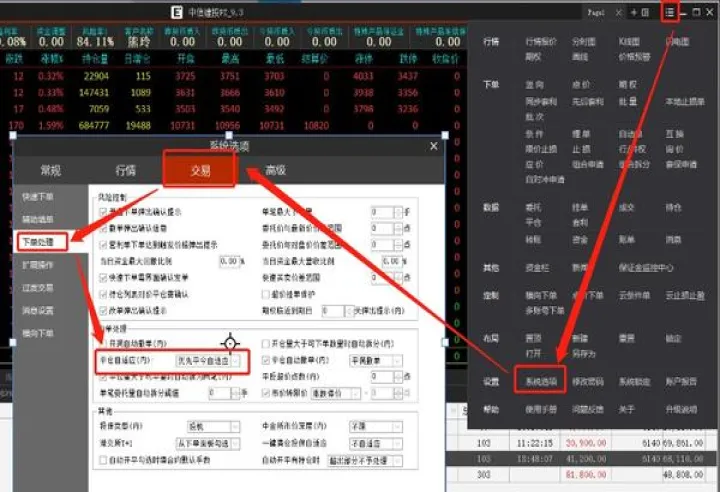The width and height of the screenshot is (720, 492).
Task: Click 关于 in the 帮助 row
Action: coord(626,409)
